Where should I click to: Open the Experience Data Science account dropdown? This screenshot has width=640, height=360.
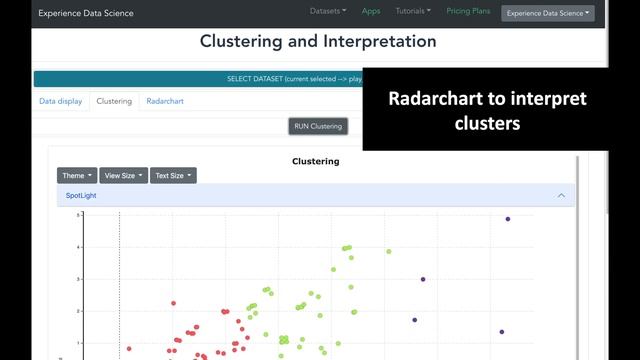548,13
